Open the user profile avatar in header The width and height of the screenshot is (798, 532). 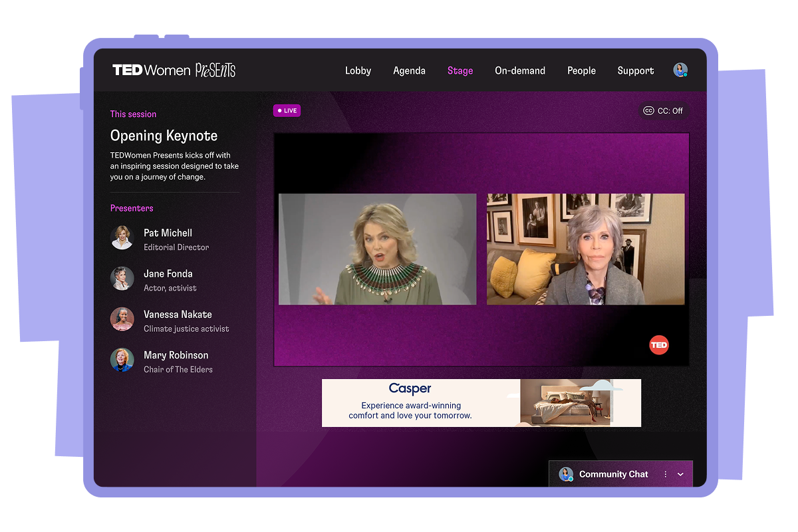(x=680, y=70)
